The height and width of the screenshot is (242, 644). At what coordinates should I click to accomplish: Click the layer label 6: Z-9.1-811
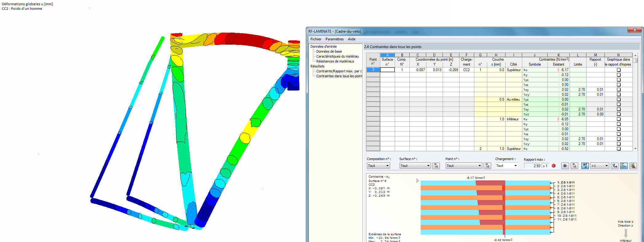point(566,201)
